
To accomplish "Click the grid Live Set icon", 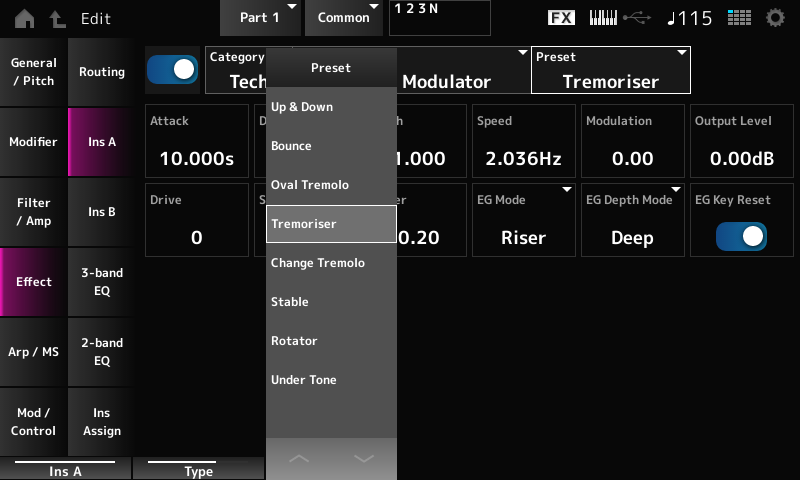I will [x=739, y=18].
